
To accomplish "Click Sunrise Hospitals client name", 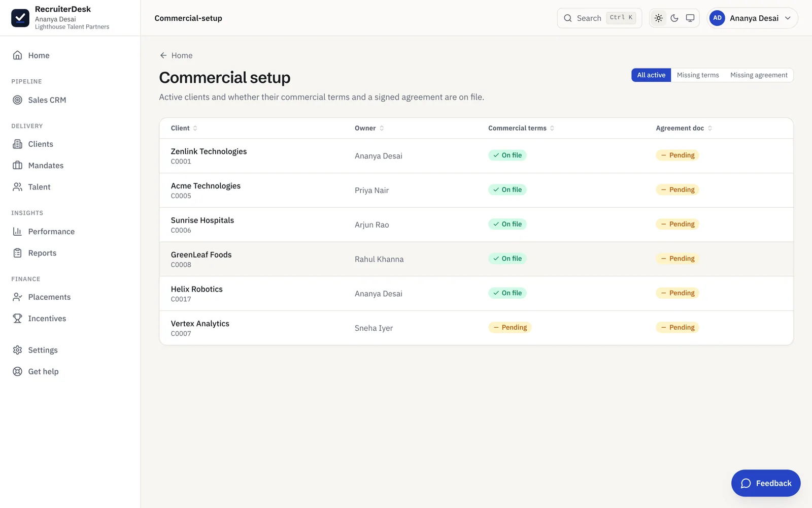I will (202, 220).
